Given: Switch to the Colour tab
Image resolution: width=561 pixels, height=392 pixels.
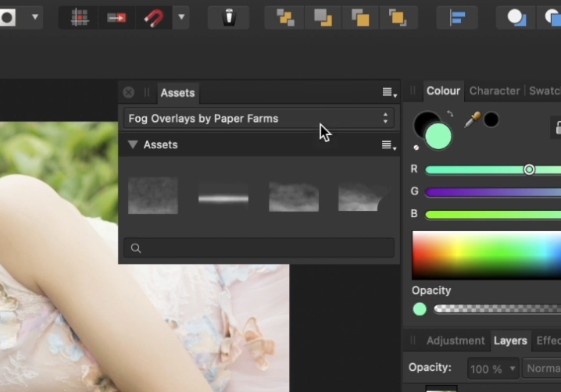Looking at the screenshot, I should point(443,91).
